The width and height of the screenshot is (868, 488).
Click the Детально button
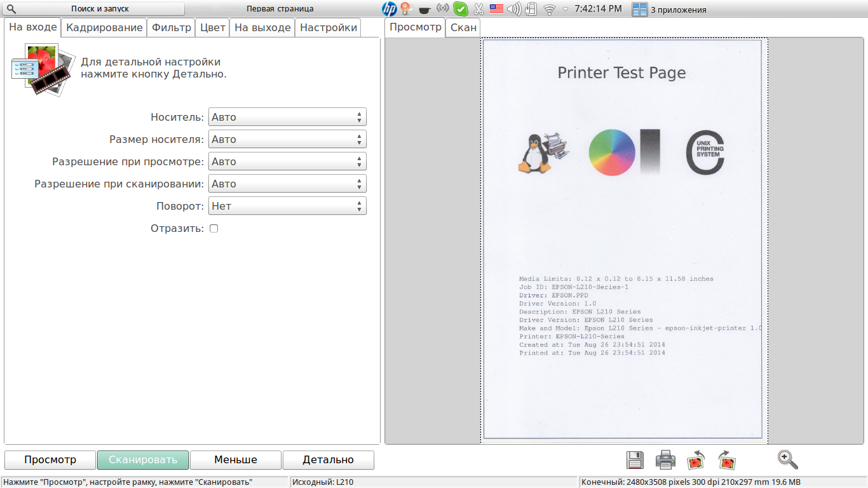coord(328,459)
